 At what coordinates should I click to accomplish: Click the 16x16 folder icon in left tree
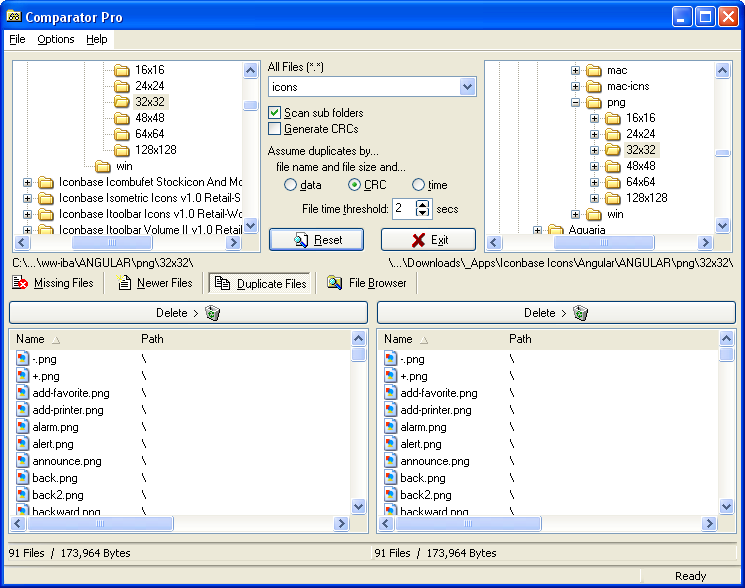[x=122, y=70]
